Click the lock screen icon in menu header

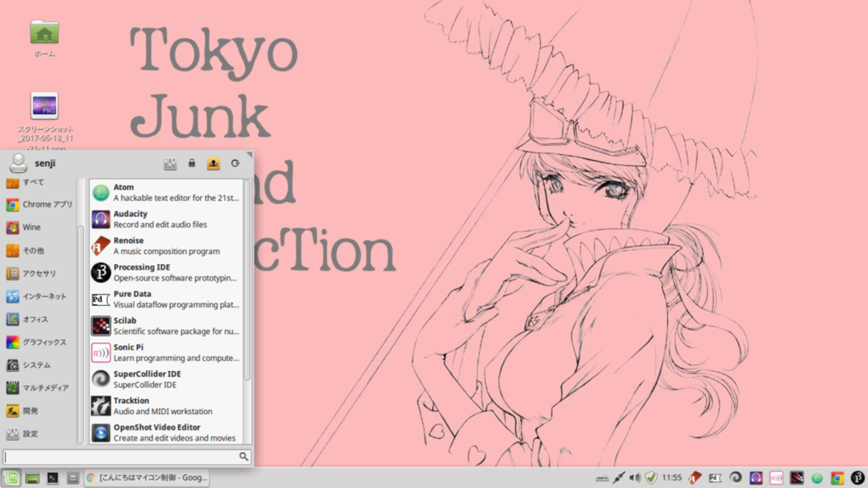[x=192, y=164]
